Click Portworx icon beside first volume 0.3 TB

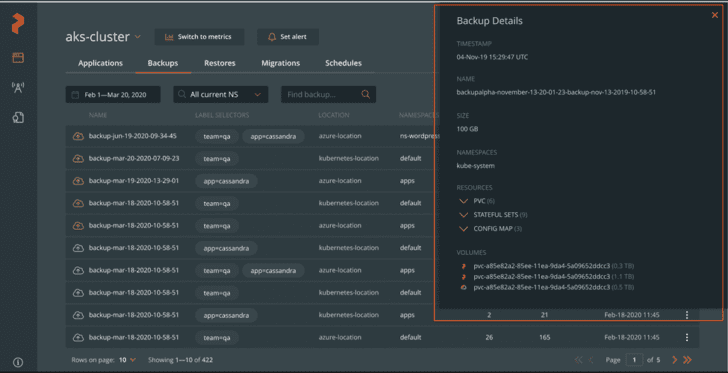click(463, 266)
